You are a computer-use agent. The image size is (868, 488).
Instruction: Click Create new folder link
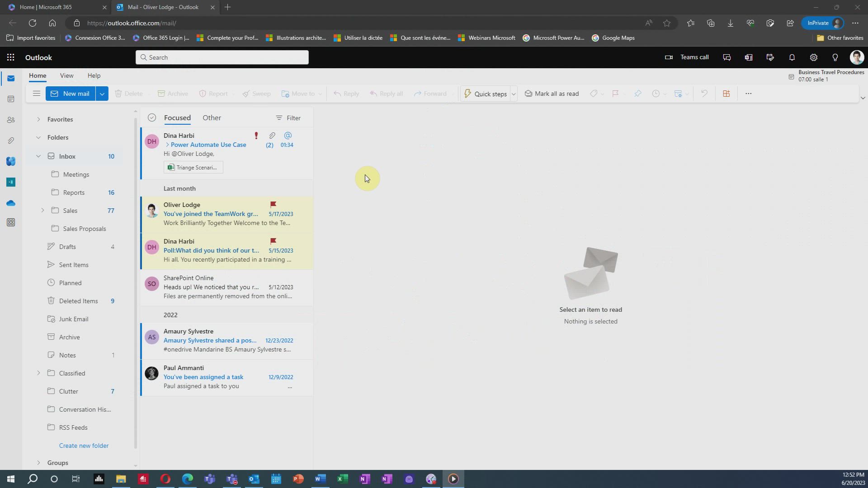(x=84, y=446)
